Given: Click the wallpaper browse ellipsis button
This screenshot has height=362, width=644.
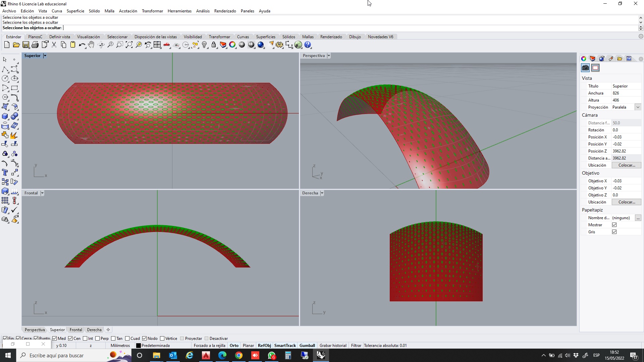Looking at the screenshot, I should click(638, 218).
